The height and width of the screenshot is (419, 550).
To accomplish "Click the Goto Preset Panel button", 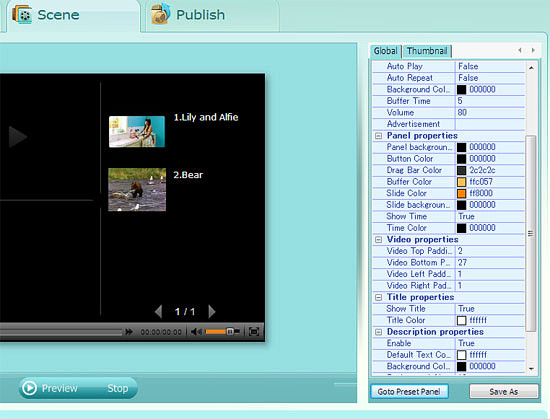I will pos(409,391).
